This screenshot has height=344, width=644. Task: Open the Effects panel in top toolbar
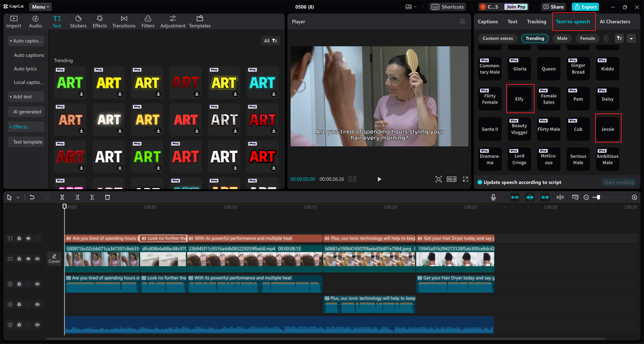[100, 22]
